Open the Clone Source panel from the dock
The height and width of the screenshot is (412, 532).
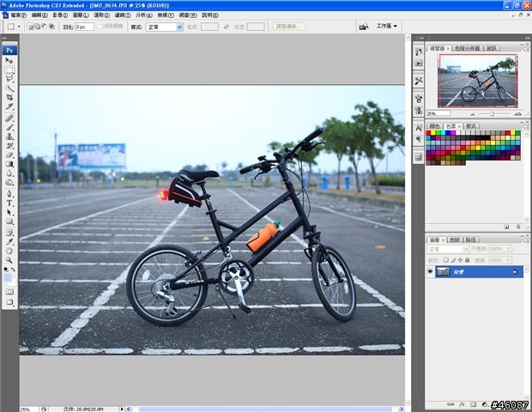tap(419, 111)
